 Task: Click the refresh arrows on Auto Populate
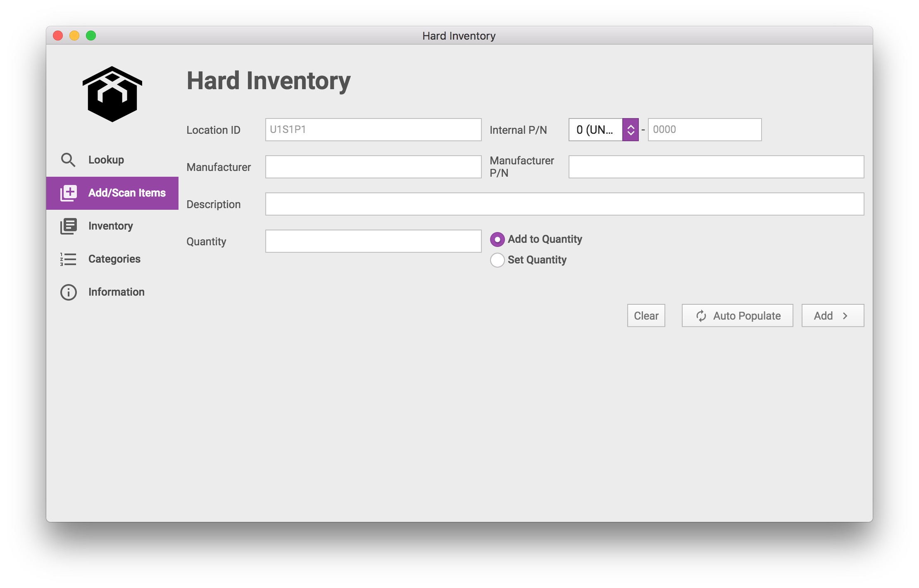[701, 316]
